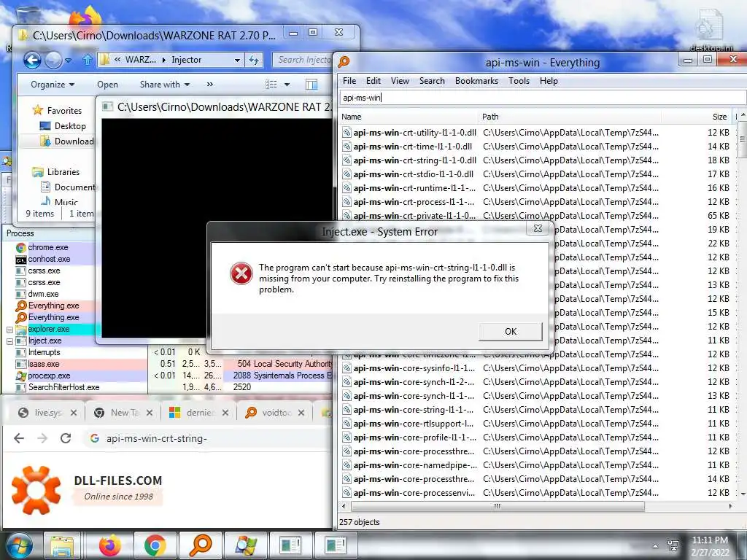Image resolution: width=747 pixels, height=560 pixels.
Task: Select the api-ms-win-core-sysinfo-l1-1 row
Action: tap(536, 368)
